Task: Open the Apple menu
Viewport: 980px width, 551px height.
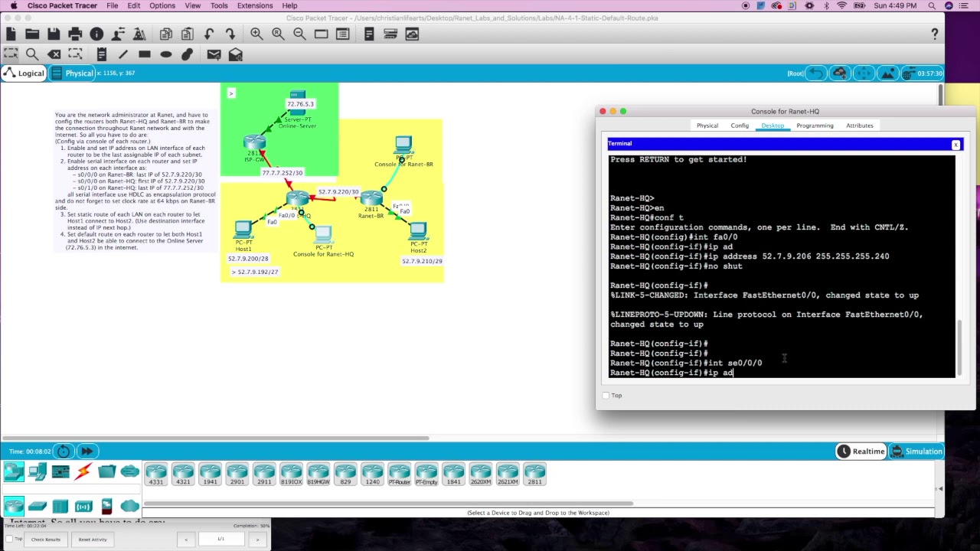Action: tap(13, 5)
